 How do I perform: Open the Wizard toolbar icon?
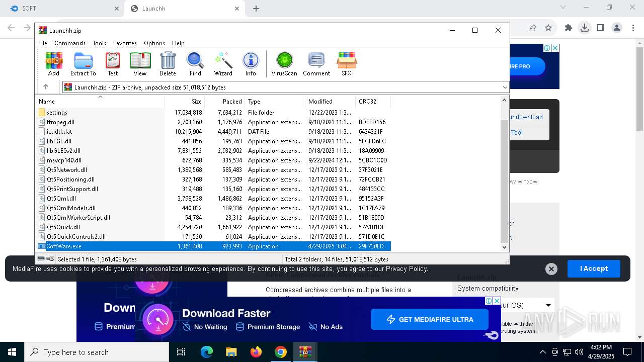click(223, 64)
